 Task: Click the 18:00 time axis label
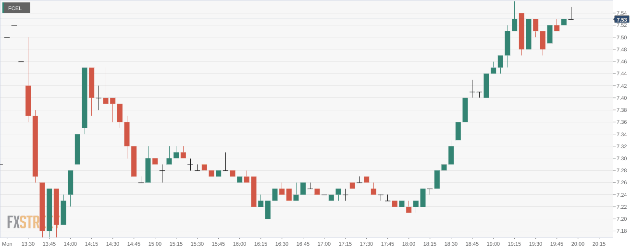pos(409,244)
